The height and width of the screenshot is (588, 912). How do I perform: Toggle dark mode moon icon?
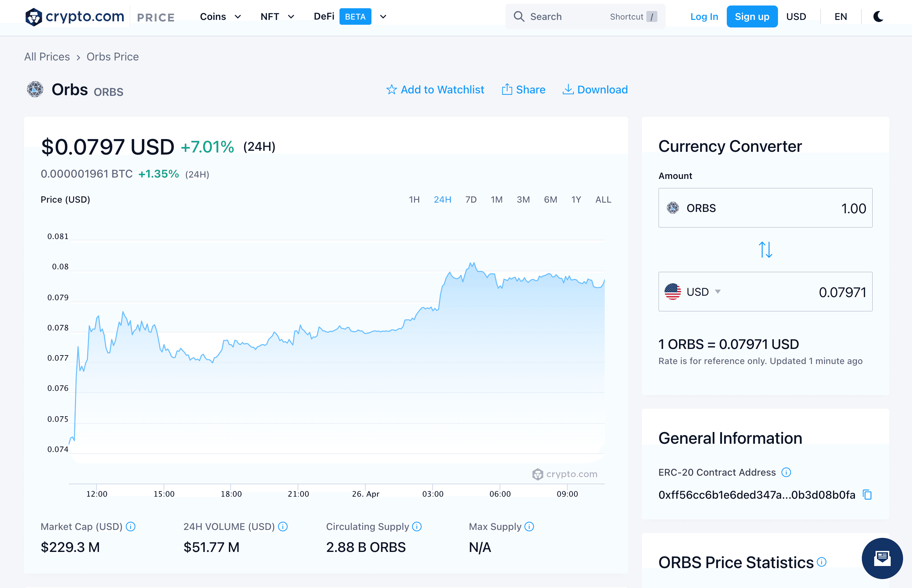878,17
